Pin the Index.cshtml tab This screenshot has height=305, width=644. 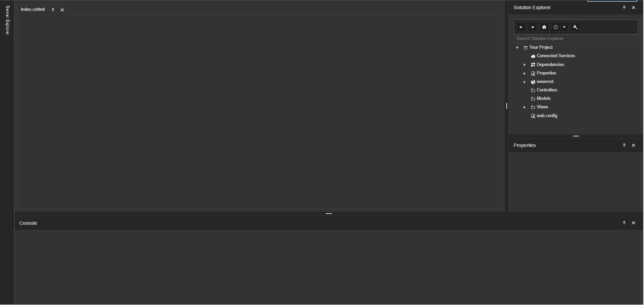[53, 10]
